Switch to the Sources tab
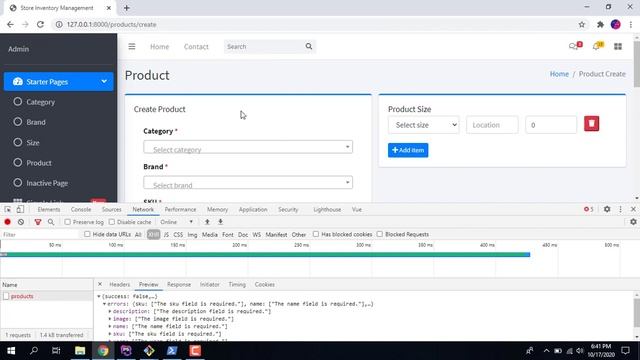This screenshot has width=640, height=360. coord(111,209)
